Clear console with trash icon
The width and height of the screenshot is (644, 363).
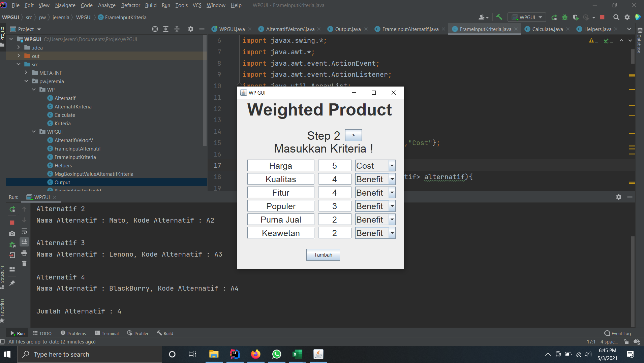pyautogui.click(x=24, y=264)
